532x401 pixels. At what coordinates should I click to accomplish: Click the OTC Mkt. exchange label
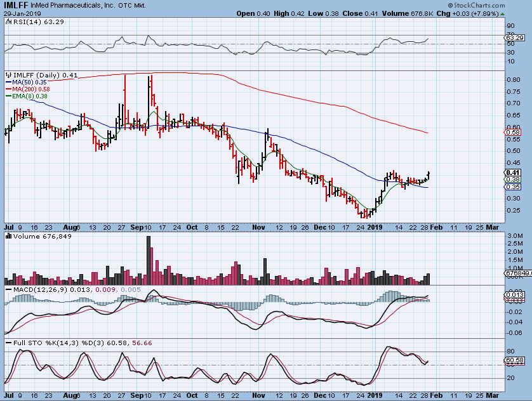[x=132, y=6]
